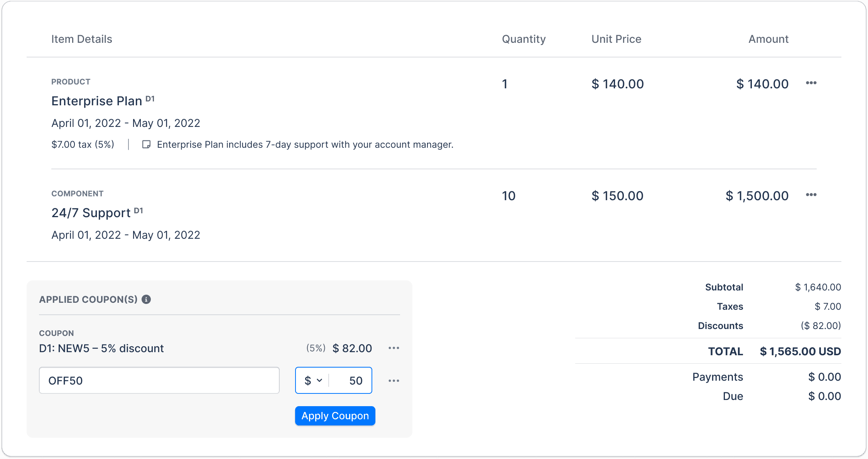The image size is (868, 459).
Task: Click the TOTAL amount $ 1,565.00 USD
Action: (800, 351)
